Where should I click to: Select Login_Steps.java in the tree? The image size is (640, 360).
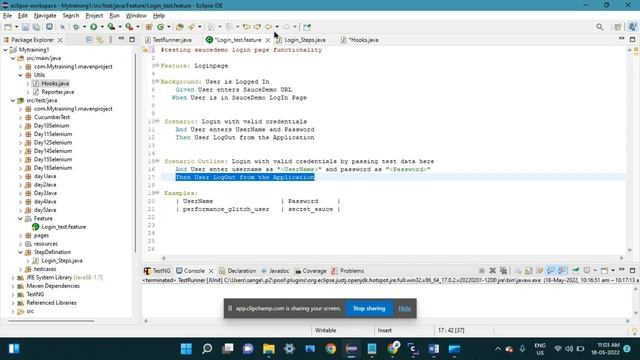click(x=58, y=261)
